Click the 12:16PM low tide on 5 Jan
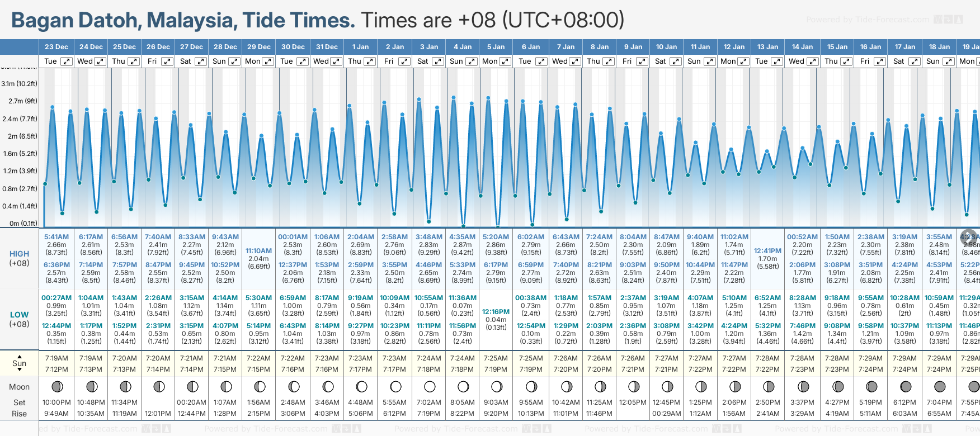980x436 pixels. [x=496, y=312]
